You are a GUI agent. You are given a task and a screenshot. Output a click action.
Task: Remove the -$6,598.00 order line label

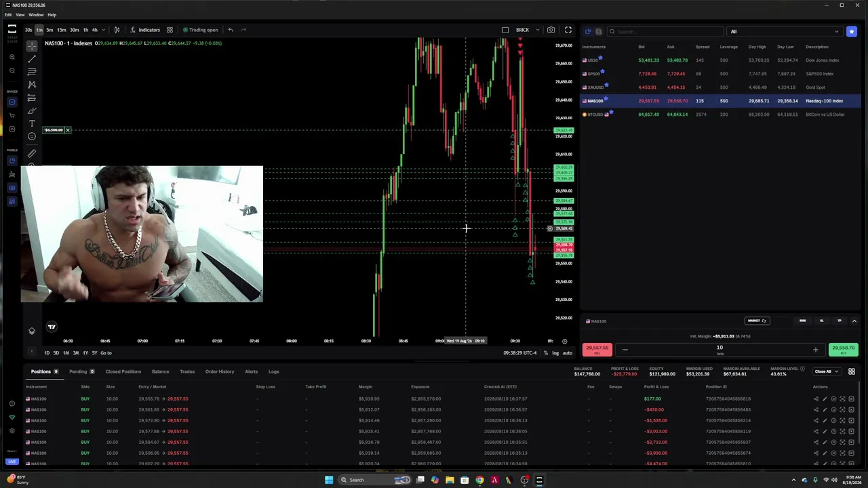tap(67, 129)
